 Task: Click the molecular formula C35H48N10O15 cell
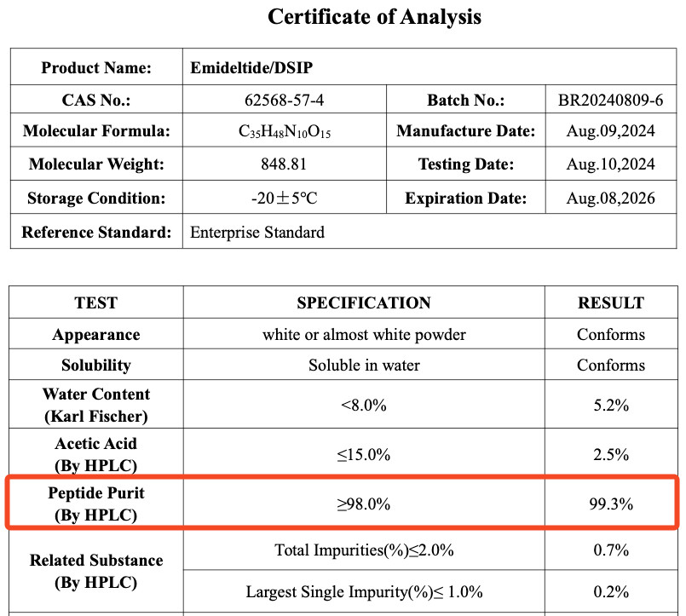pyautogui.click(x=284, y=132)
